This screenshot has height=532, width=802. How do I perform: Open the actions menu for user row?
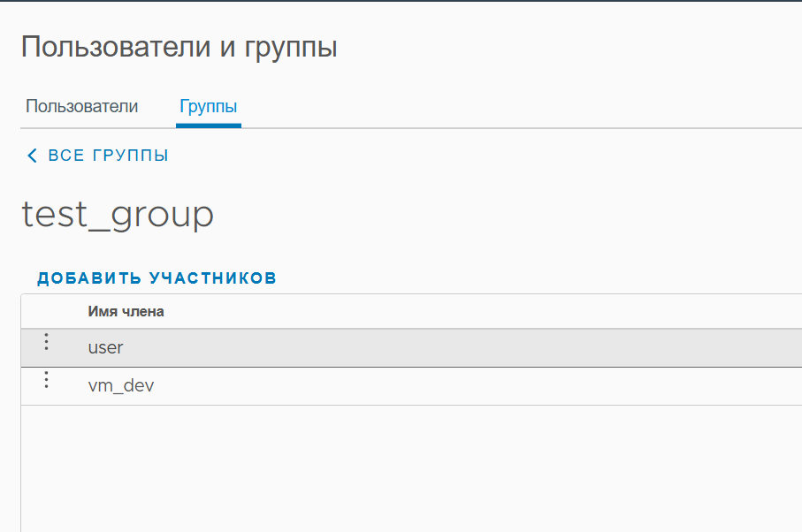[46, 341]
